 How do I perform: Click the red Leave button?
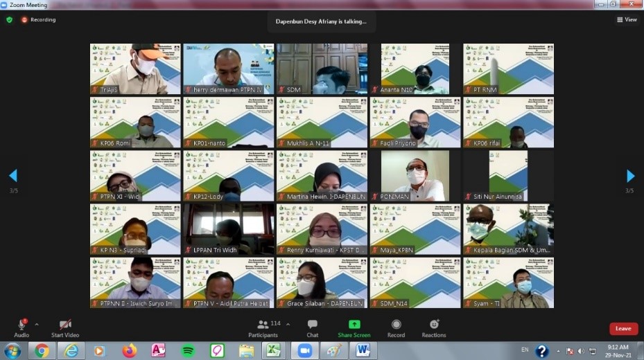pyautogui.click(x=623, y=329)
